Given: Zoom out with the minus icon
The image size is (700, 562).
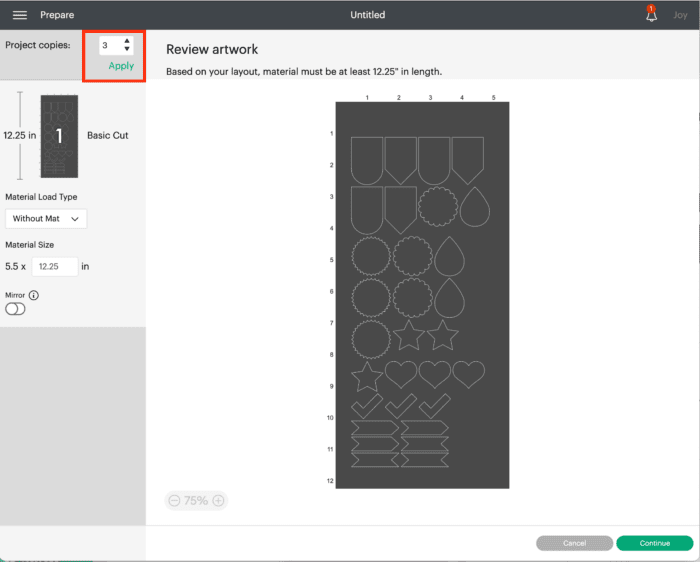Looking at the screenshot, I should point(174,500).
